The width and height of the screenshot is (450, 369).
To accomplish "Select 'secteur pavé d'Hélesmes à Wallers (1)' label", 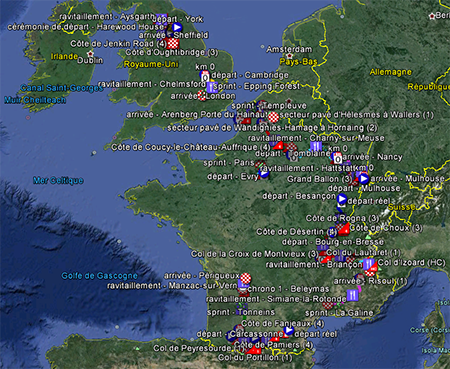I will 356,115.
